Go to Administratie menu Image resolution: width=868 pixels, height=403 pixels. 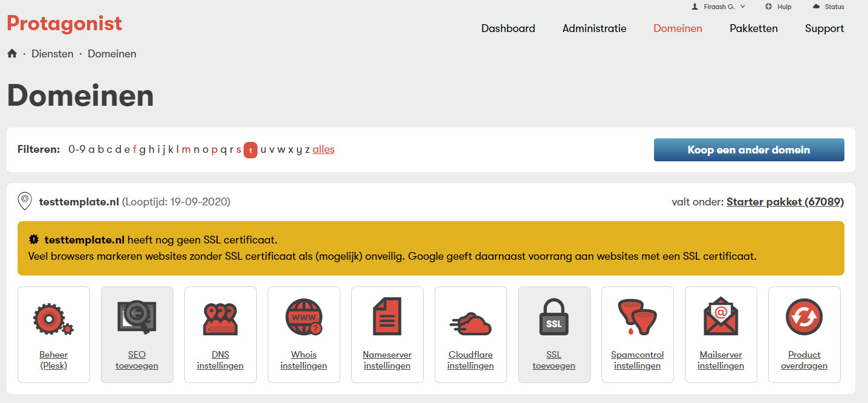point(594,28)
